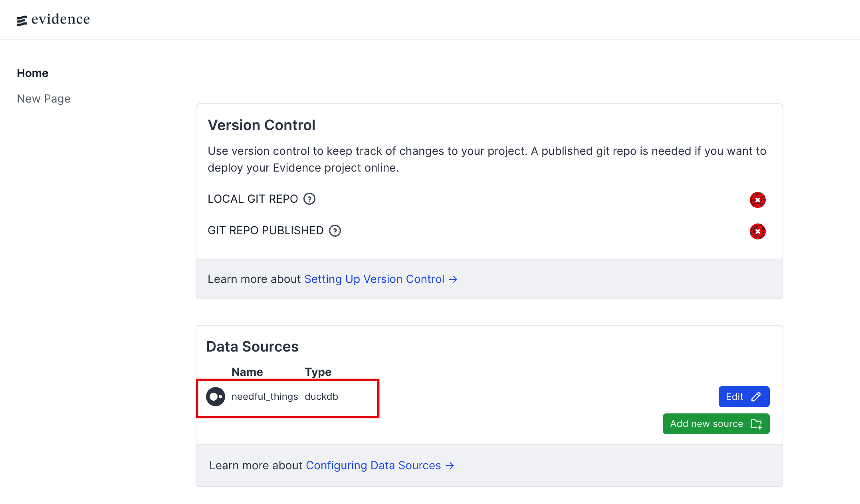Click the arrow after Configuring Data Sources

coord(450,466)
